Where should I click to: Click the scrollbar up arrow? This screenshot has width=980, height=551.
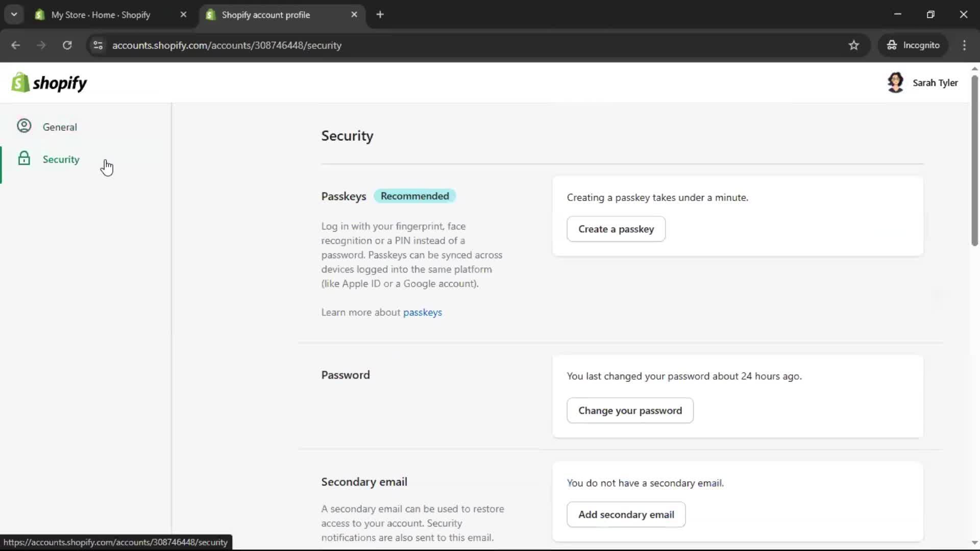974,68
